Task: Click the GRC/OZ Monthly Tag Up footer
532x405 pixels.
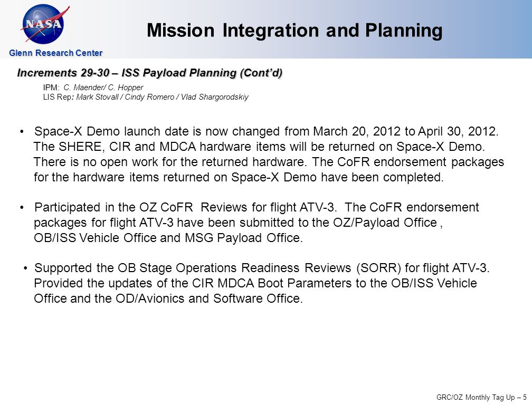Action: [481, 397]
